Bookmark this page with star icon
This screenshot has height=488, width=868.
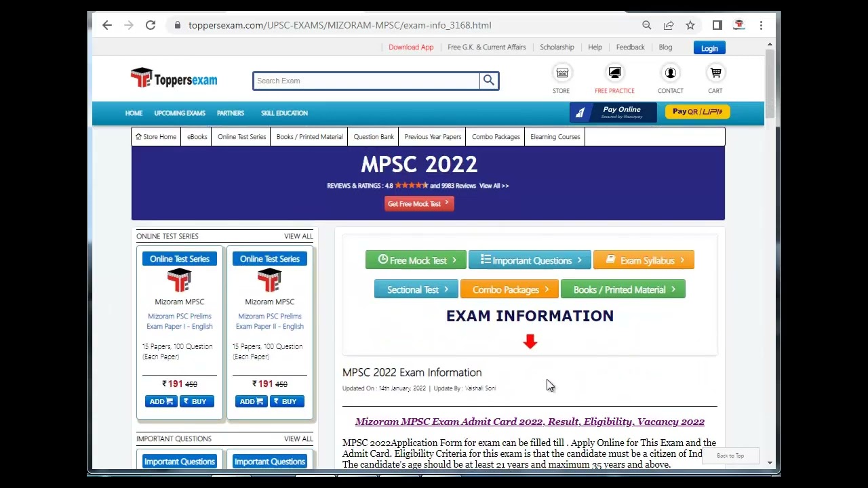(690, 25)
